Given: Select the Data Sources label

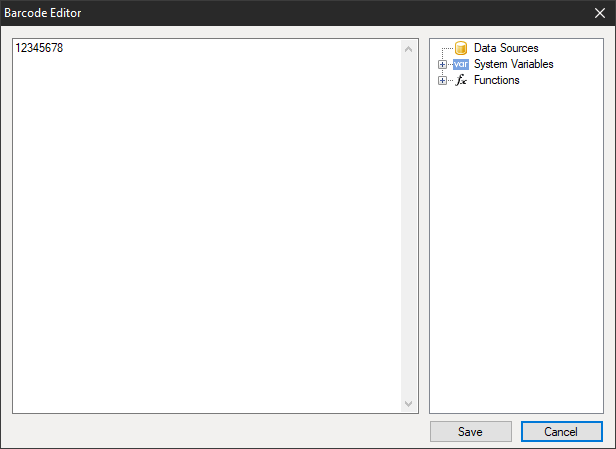Looking at the screenshot, I should click(505, 48).
